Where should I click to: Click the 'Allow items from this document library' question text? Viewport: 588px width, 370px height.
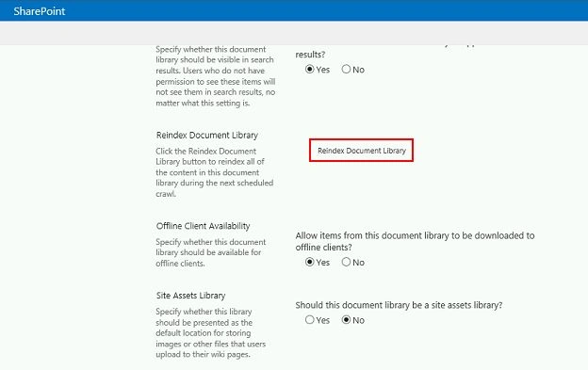point(415,242)
